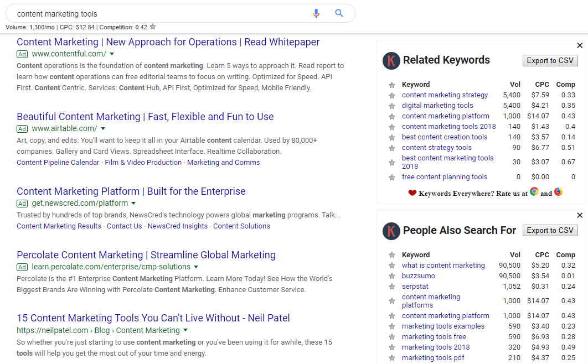The width and height of the screenshot is (588, 364).
Task: Click 'what is content marketing' keyword link
Action: click(x=443, y=265)
